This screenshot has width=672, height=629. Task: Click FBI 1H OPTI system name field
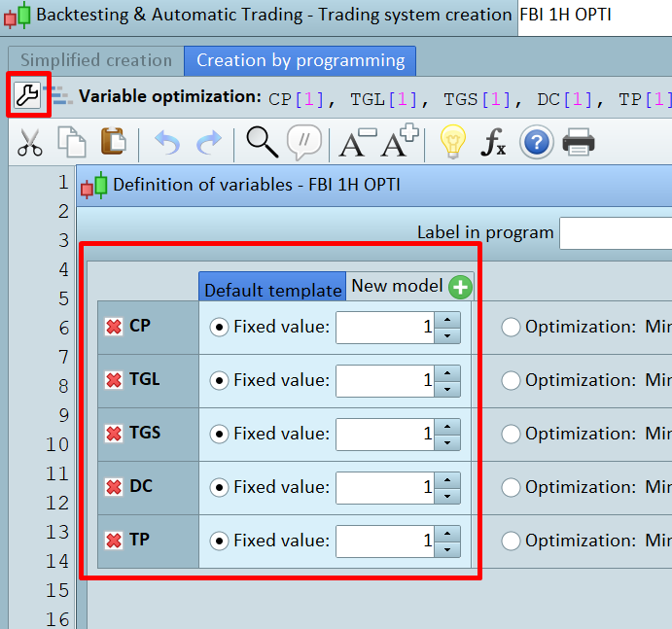coord(595,16)
